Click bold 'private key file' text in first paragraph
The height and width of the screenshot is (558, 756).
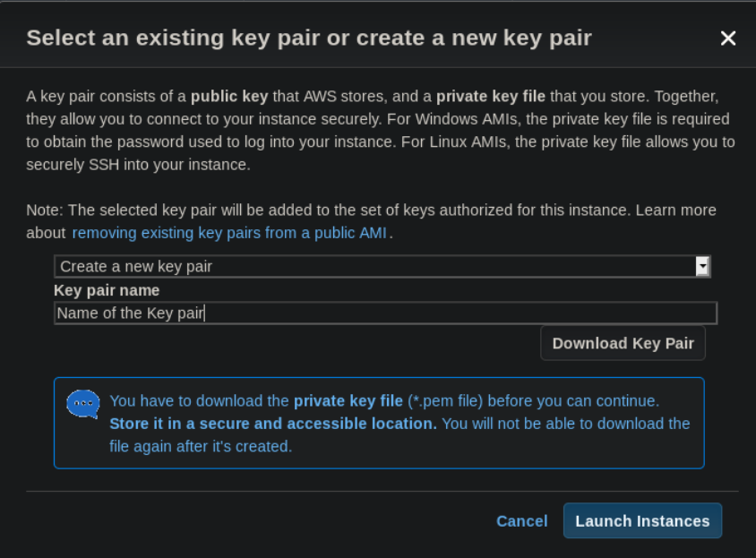[491, 97]
